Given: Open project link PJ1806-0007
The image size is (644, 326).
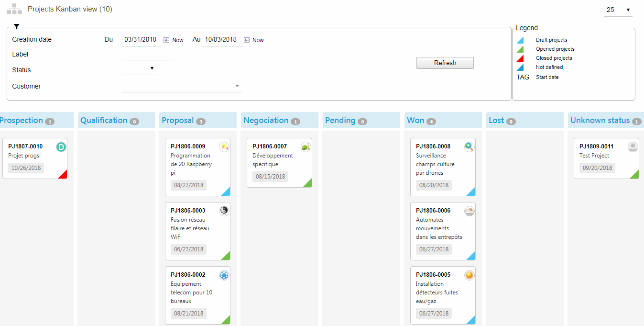Looking at the screenshot, I should pyautogui.click(x=270, y=146).
